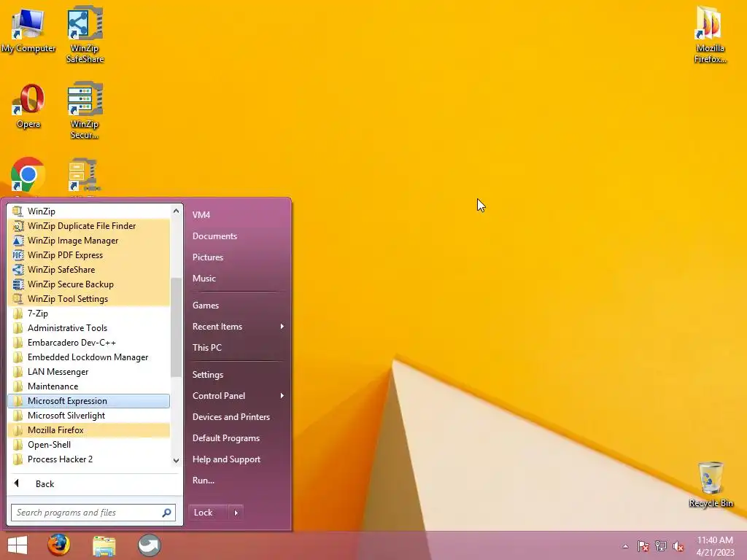The width and height of the screenshot is (747, 560).
Task: Expand the Mozilla Firefox program folder
Action: point(88,430)
